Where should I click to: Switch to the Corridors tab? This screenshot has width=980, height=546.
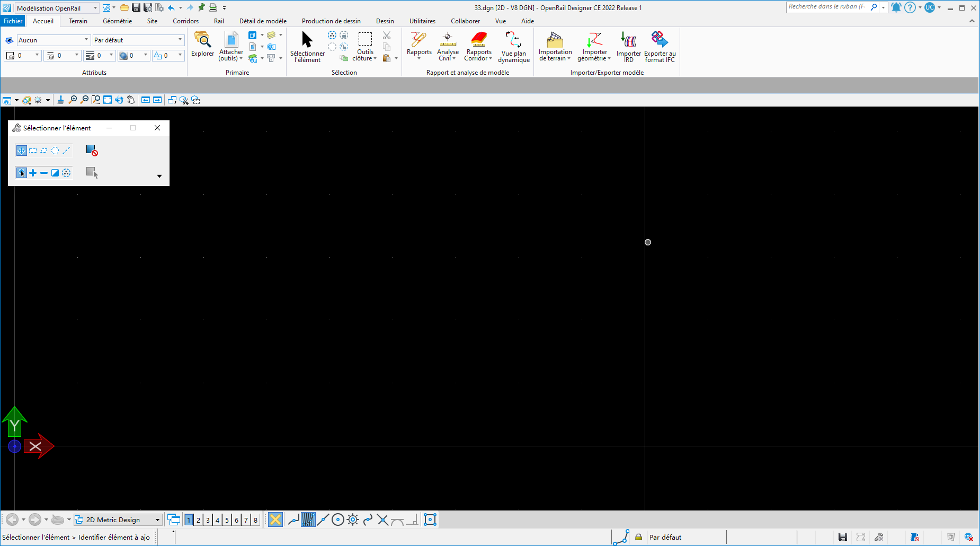click(185, 21)
